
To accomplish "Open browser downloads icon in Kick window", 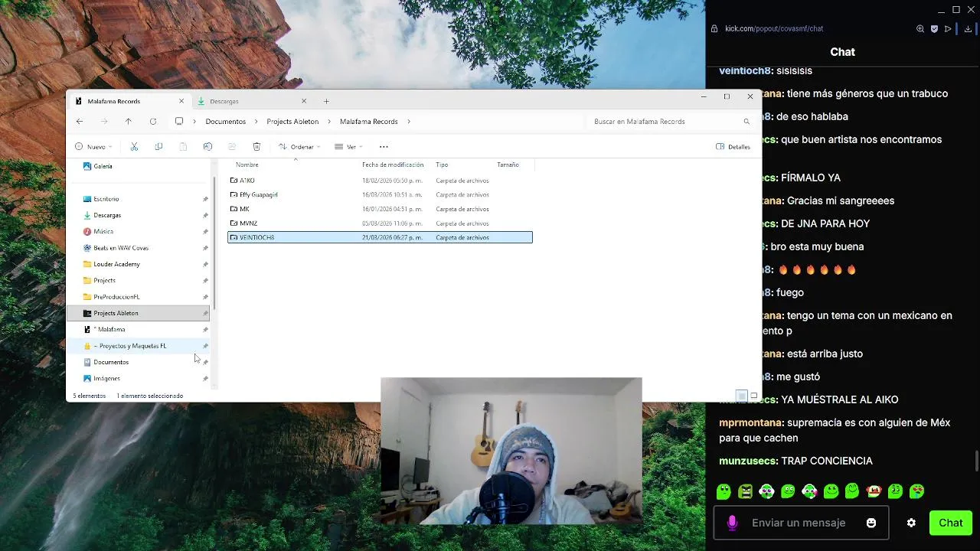I will click(968, 29).
